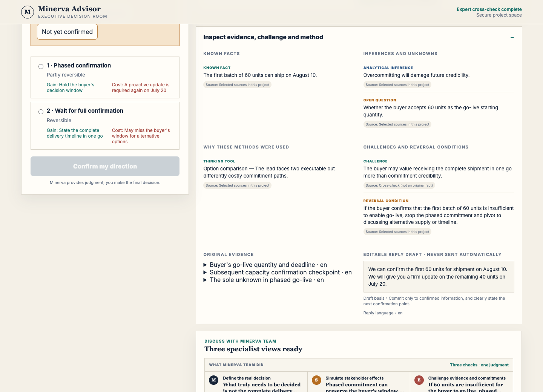Click the Cross-check (not an original fact) source tag
This screenshot has height=392, width=543.
coord(399,185)
